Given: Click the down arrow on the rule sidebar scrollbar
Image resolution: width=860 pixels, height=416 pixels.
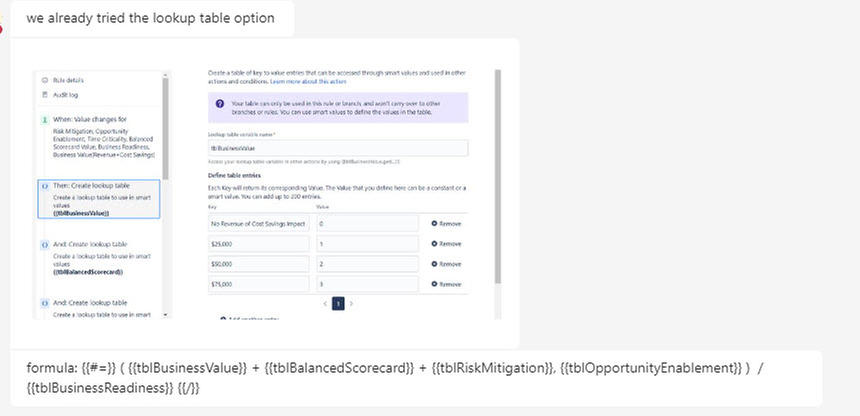Looking at the screenshot, I should coord(166,315).
